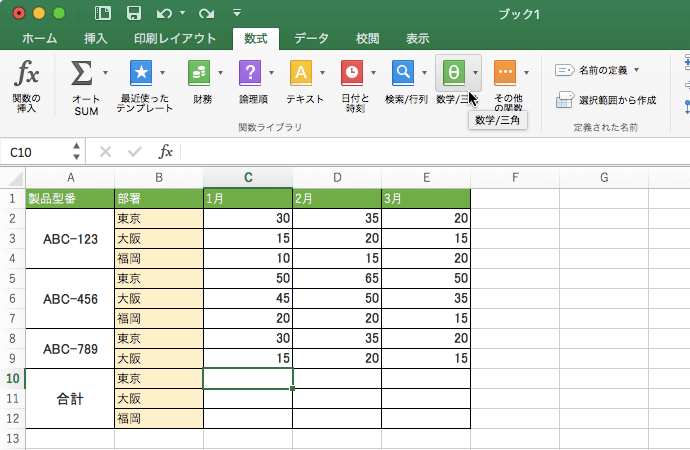Click the Select All corner triangle

(16, 179)
